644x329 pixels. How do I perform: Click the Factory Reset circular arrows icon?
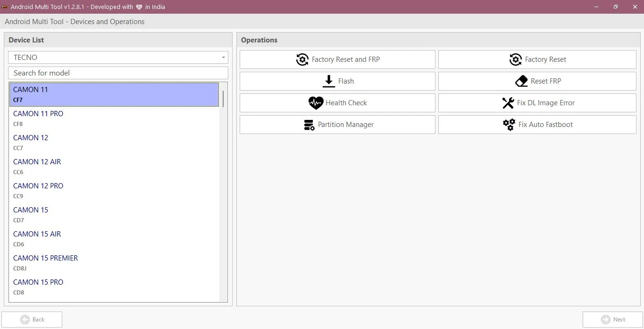point(516,59)
